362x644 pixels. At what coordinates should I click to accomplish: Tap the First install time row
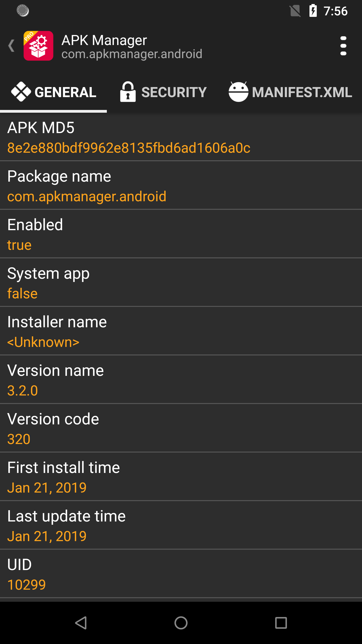(x=181, y=477)
